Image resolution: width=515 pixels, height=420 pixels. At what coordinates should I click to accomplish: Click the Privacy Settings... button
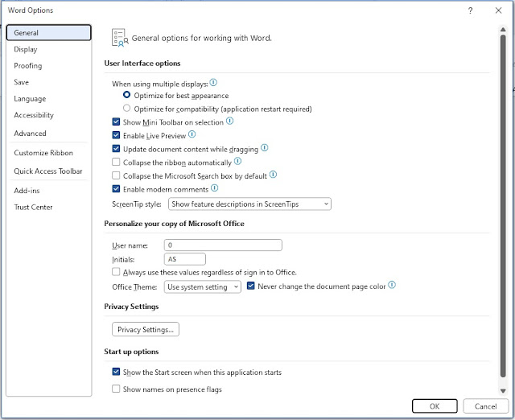[x=146, y=329]
